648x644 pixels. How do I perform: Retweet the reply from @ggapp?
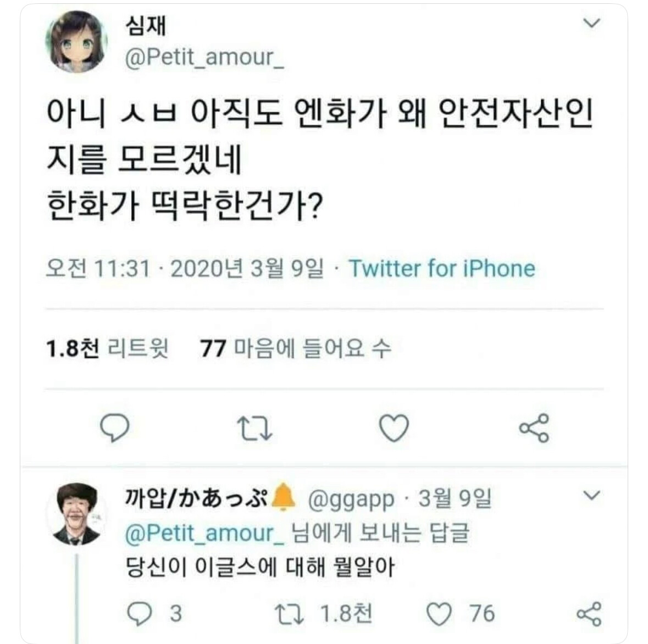290,614
